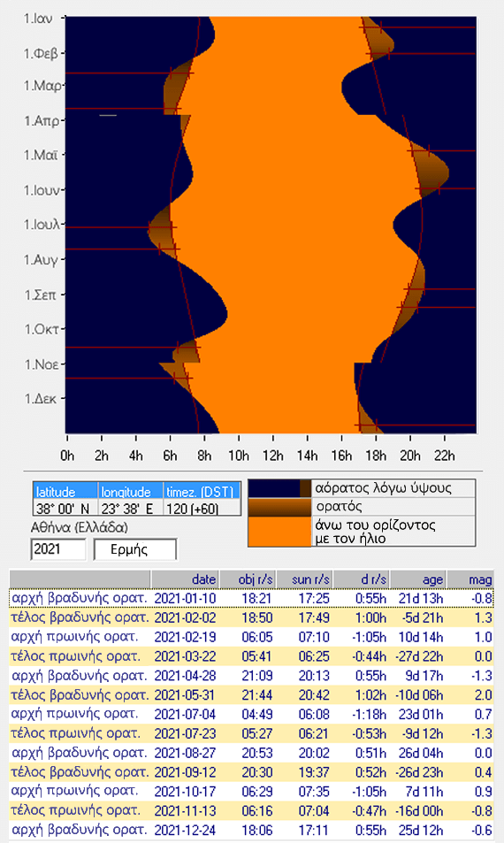The image size is (504, 843).
Task: Click the mag column header
Action: [x=470, y=579]
